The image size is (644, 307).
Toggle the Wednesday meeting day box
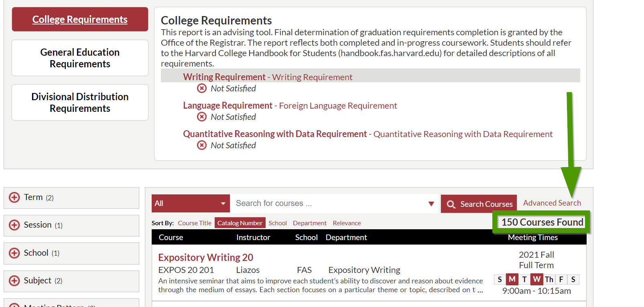coord(536,279)
